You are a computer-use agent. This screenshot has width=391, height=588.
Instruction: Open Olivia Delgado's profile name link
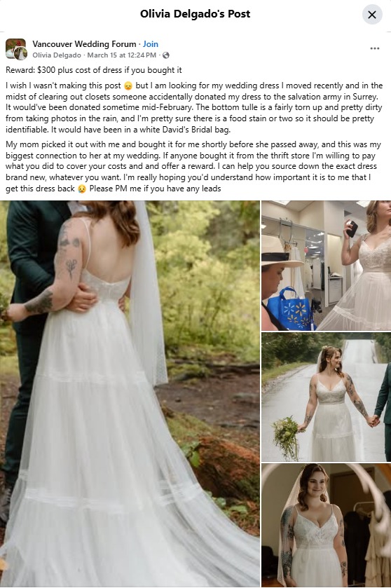tap(57, 55)
